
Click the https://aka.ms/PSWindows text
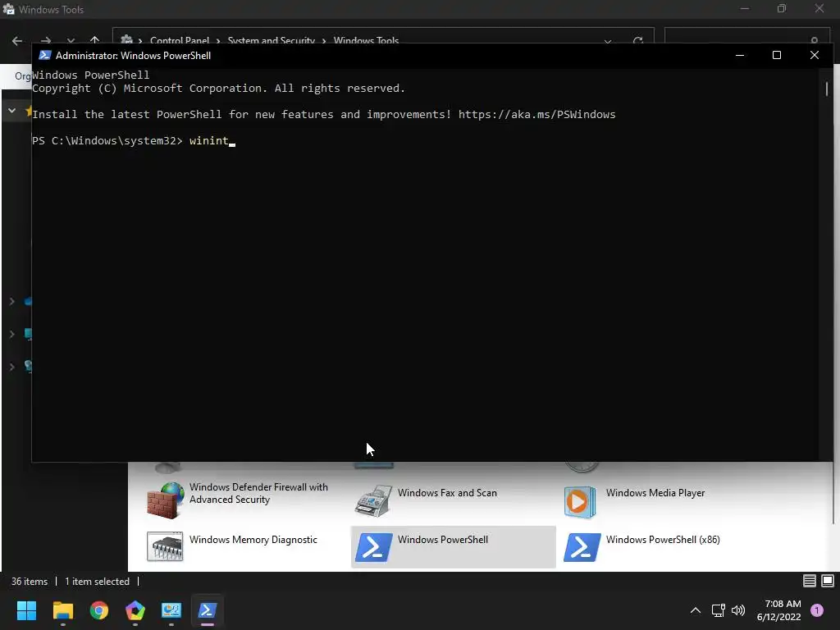coord(536,115)
